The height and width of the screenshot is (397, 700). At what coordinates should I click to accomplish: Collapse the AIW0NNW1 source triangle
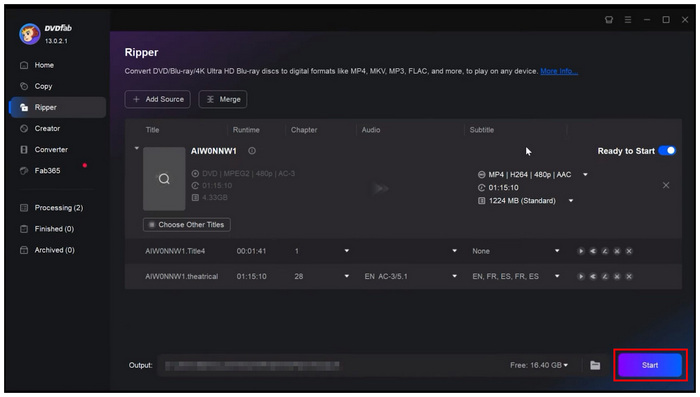pyautogui.click(x=137, y=148)
